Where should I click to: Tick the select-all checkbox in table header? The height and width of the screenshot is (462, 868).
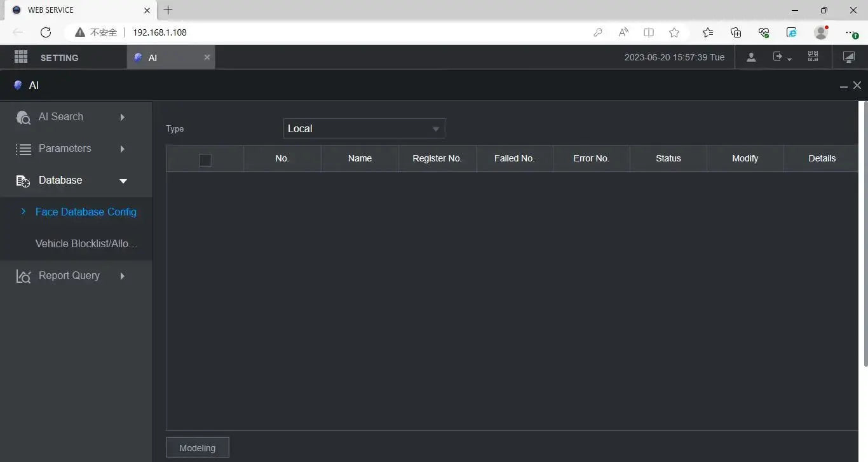205,160
